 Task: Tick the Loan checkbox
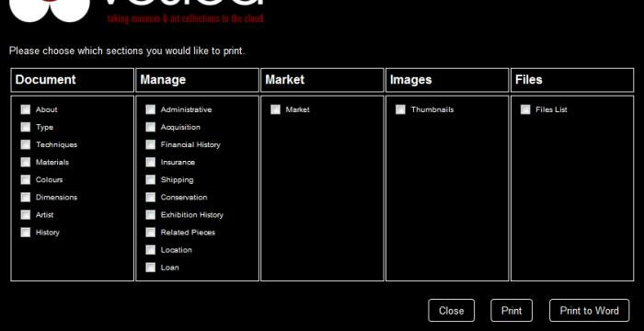(151, 268)
